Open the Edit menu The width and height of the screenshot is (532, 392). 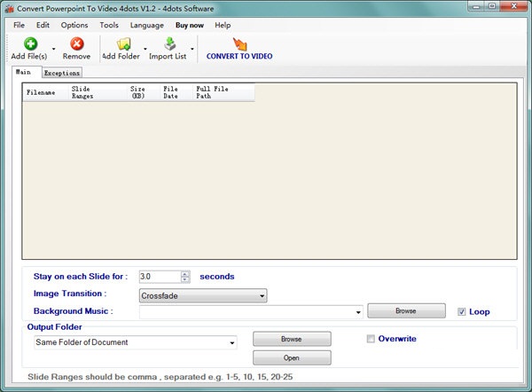[x=43, y=25]
